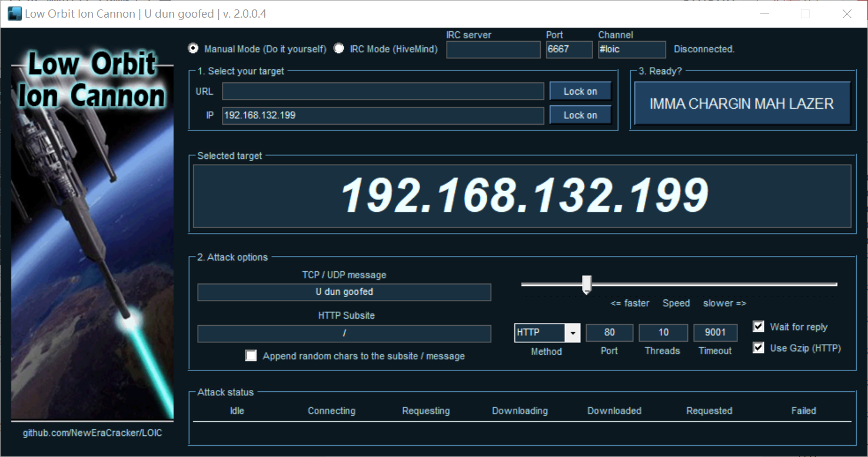Click the 'slower =>' speed label

724,303
